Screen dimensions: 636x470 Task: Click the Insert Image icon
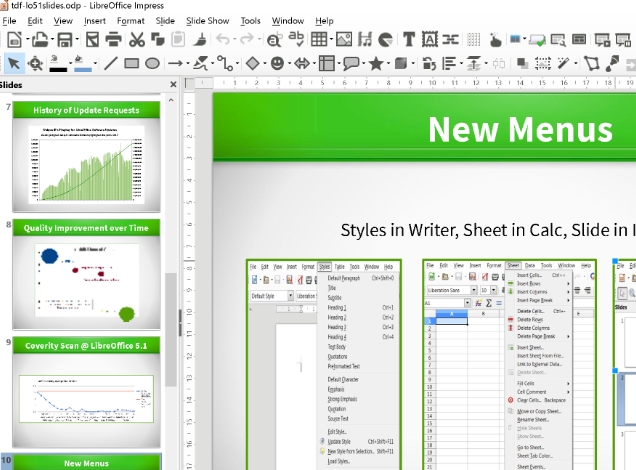click(344, 40)
